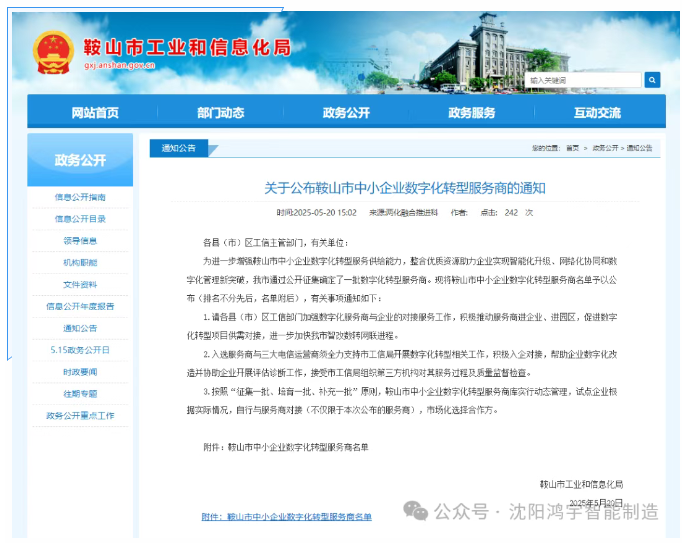Open the 网站首页 navigation tab
The height and width of the screenshot is (543, 690).
[x=95, y=113]
